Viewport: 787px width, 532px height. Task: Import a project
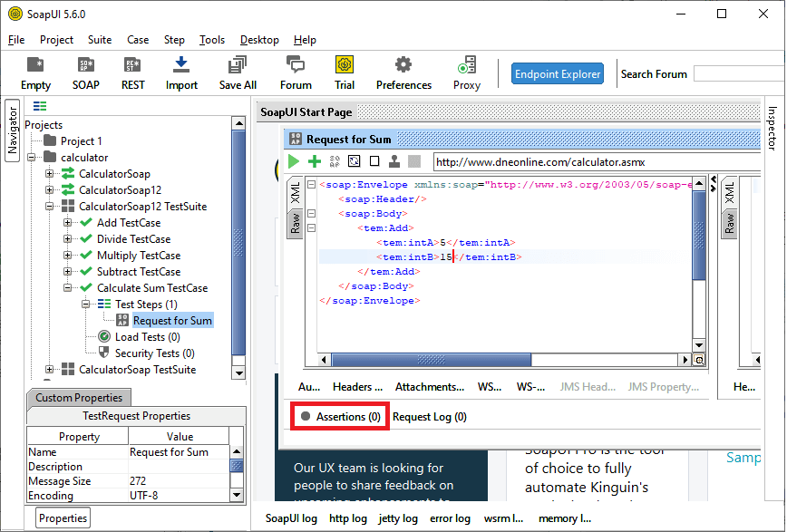pos(181,73)
